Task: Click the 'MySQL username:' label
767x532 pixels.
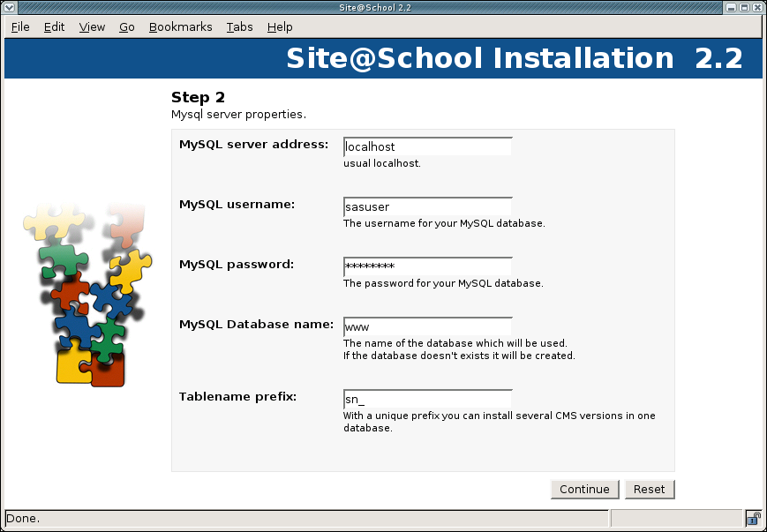Action: click(237, 205)
